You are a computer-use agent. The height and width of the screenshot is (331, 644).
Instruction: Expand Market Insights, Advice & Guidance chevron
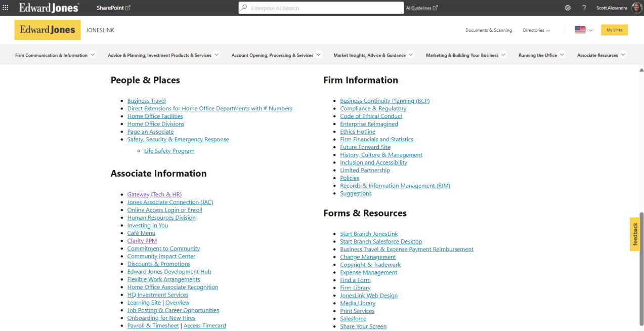tap(411, 55)
